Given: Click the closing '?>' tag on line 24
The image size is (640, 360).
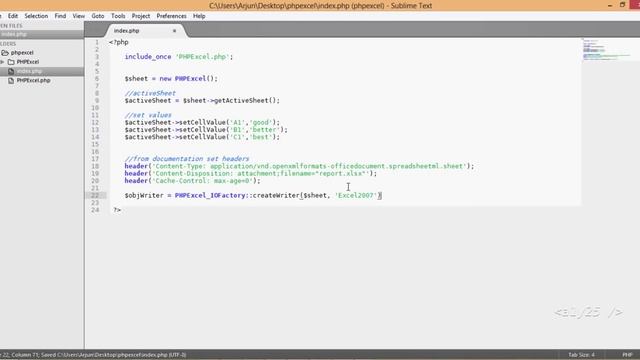Looking at the screenshot, I should click(117, 210).
